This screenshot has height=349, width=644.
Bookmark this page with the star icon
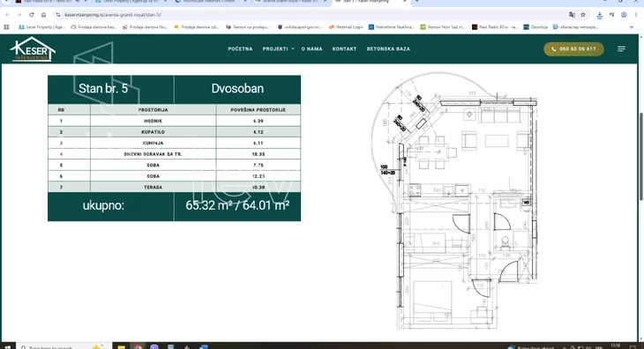tap(583, 15)
